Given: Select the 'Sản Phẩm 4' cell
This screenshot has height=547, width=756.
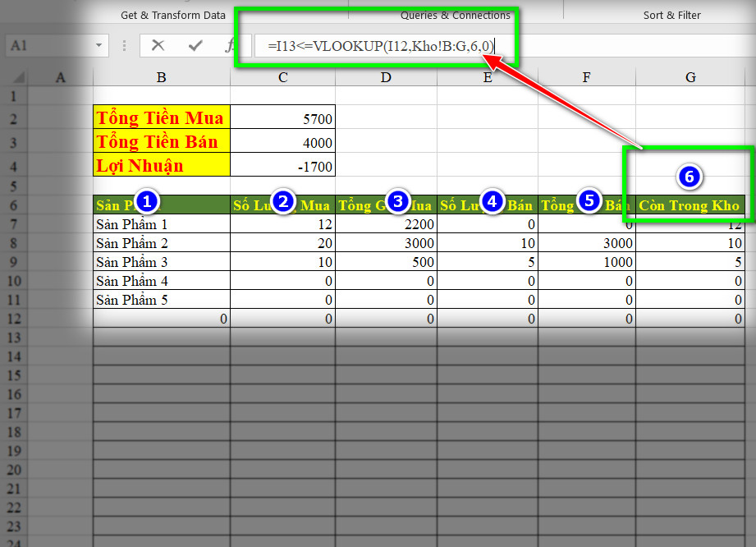Looking at the screenshot, I should pyautogui.click(x=162, y=281).
